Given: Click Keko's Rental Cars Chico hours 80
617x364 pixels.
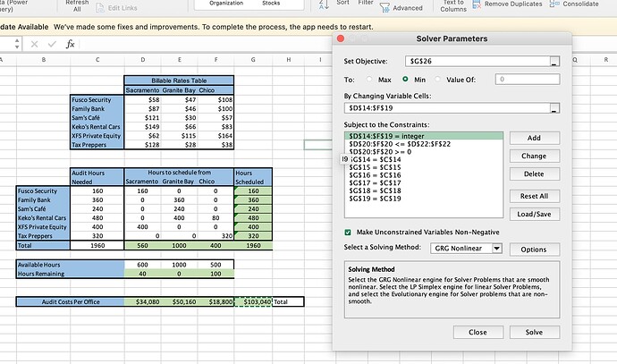Looking at the screenshot, I should [x=216, y=218].
